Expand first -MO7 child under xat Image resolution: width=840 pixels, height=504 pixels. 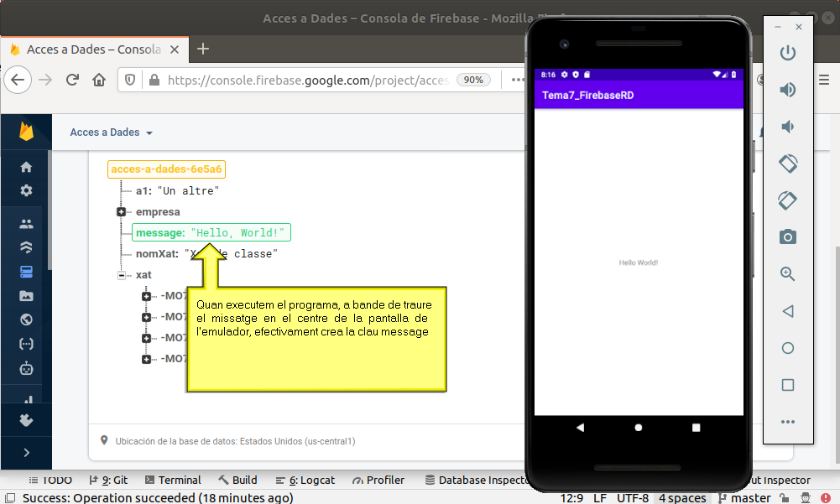tap(146, 296)
